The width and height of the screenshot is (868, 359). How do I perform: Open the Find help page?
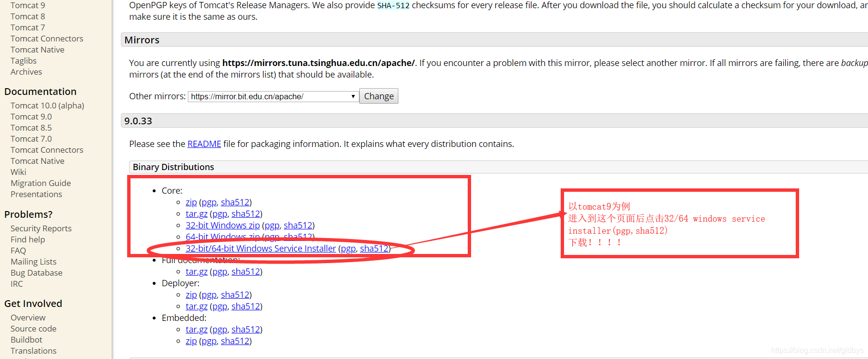pos(28,239)
